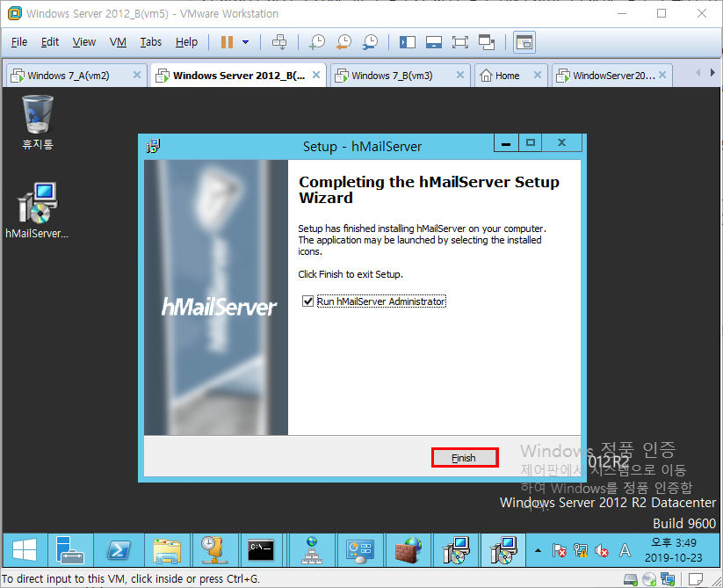
Task: Open the clock-and-key taskbar icon
Action: [214, 550]
